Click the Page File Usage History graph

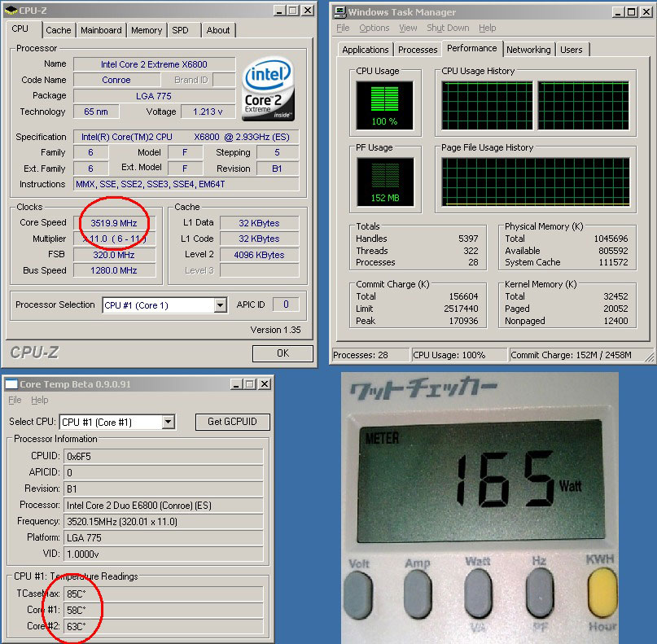coord(536,182)
